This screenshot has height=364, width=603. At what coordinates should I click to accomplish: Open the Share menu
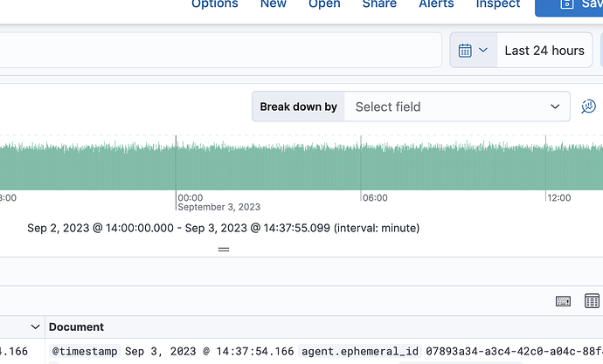coord(379,3)
